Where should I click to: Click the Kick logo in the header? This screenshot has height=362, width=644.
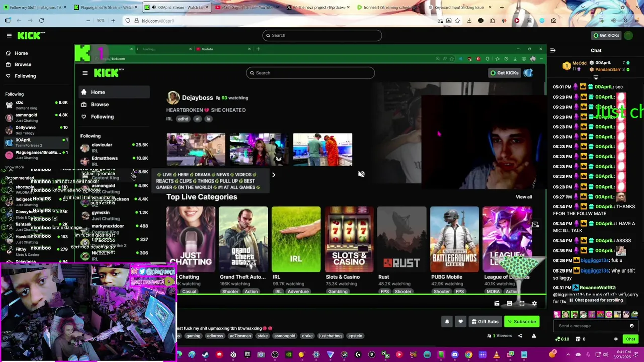(31, 35)
